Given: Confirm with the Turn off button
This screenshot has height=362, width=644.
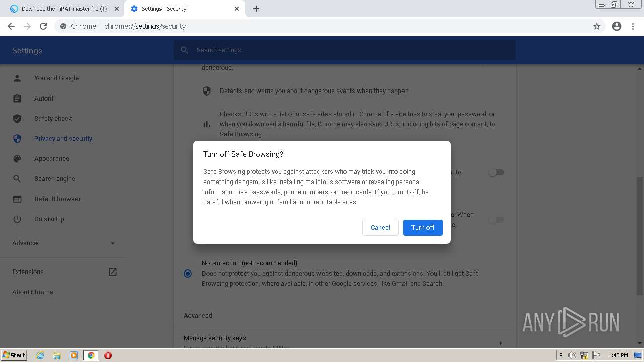Looking at the screenshot, I should [423, 227].
